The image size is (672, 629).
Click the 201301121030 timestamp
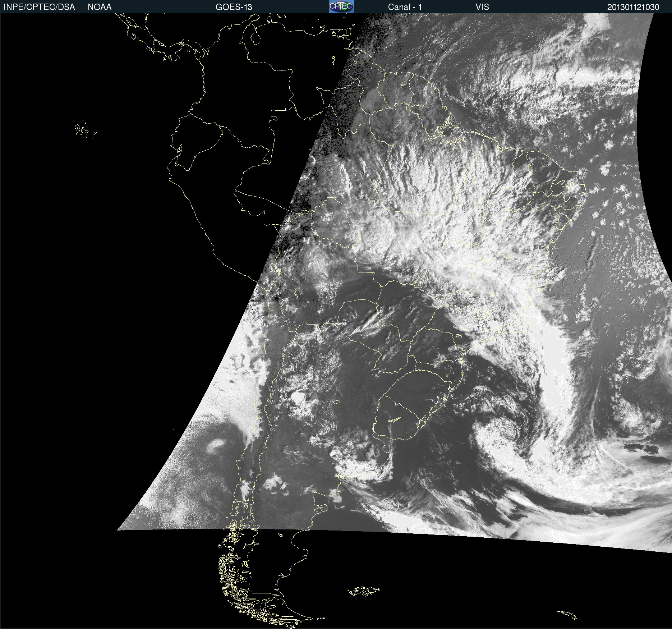pyautogui.click(x=633, y=7)
